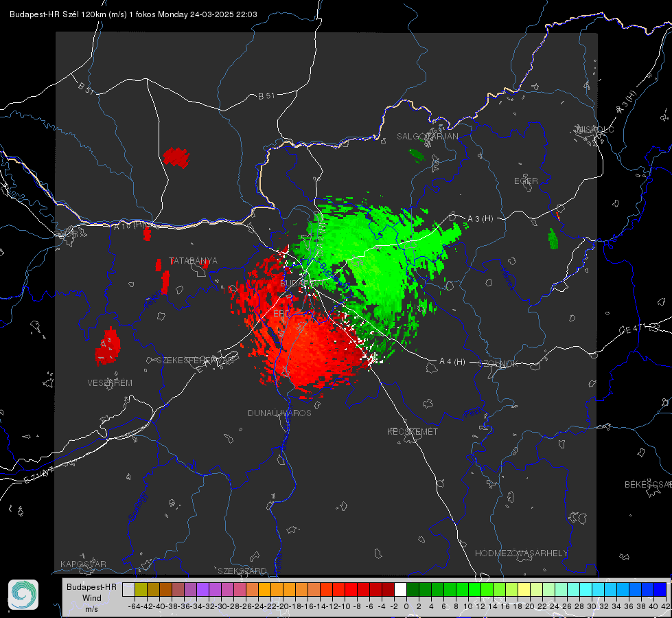Screen dimensions: 672x618
Task: Click the bright yellow swatch in the legend
Action: click(x=524, y=589)
